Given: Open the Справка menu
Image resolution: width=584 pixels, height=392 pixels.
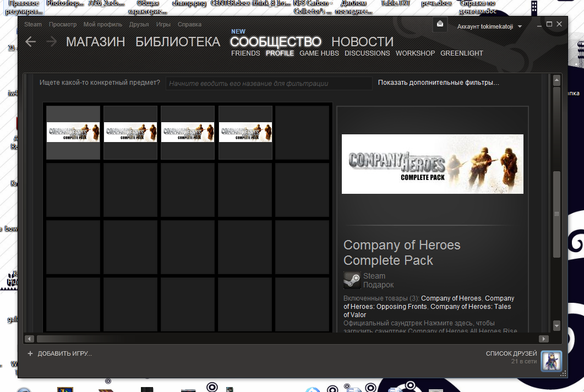Looking at the screenshot, I should (x=189, y=24).
